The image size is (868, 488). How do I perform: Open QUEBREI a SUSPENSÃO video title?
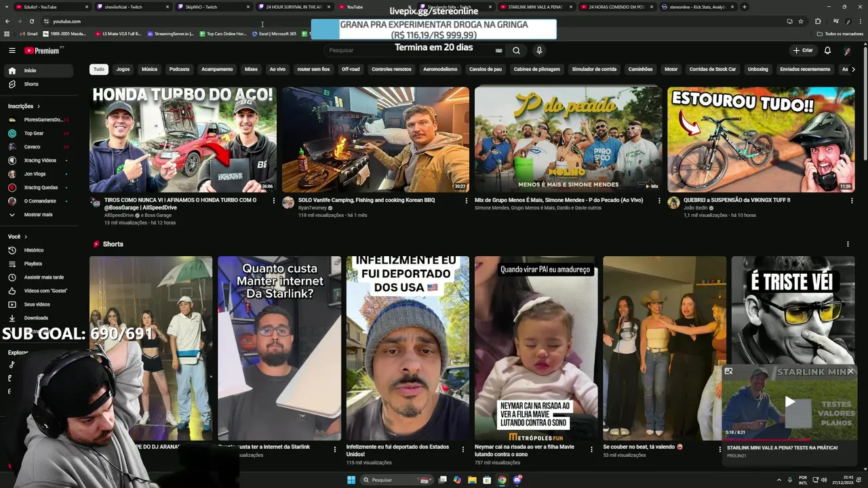point(736,200)
